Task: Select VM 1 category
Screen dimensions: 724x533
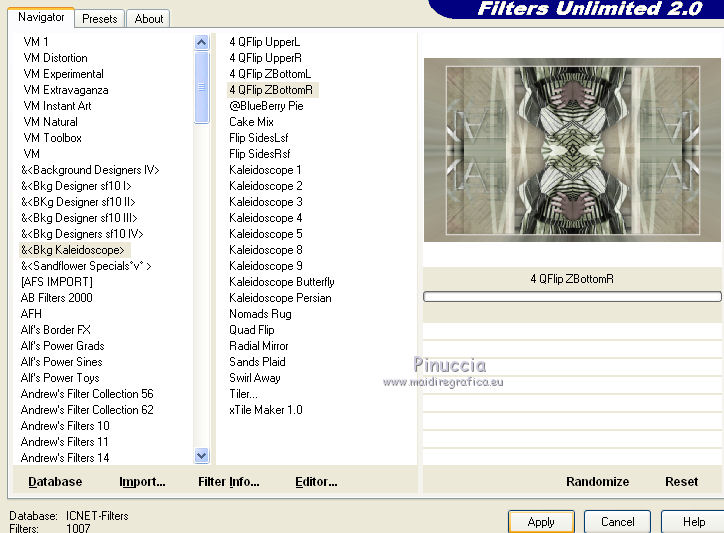Action: pos(36,42)
